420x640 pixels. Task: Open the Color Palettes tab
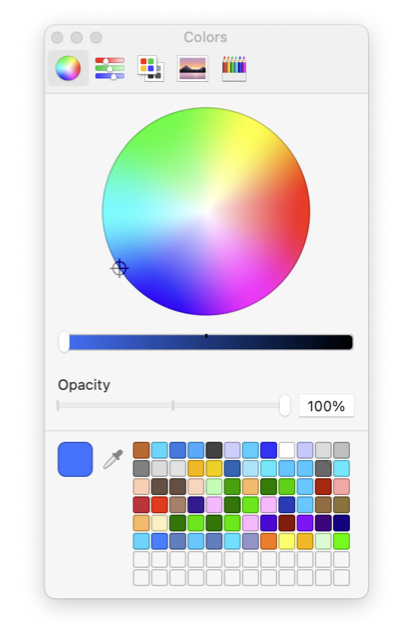tap(151, 68)
